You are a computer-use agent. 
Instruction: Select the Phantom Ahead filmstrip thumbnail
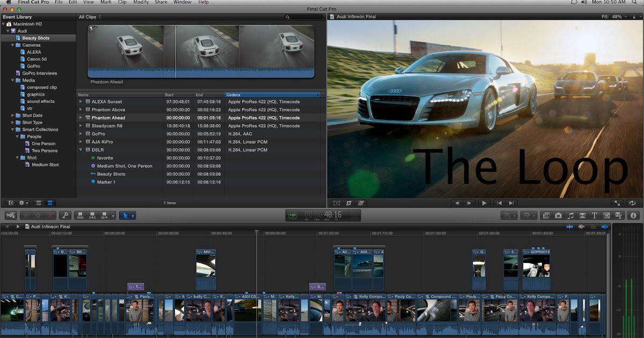[201, 51]
